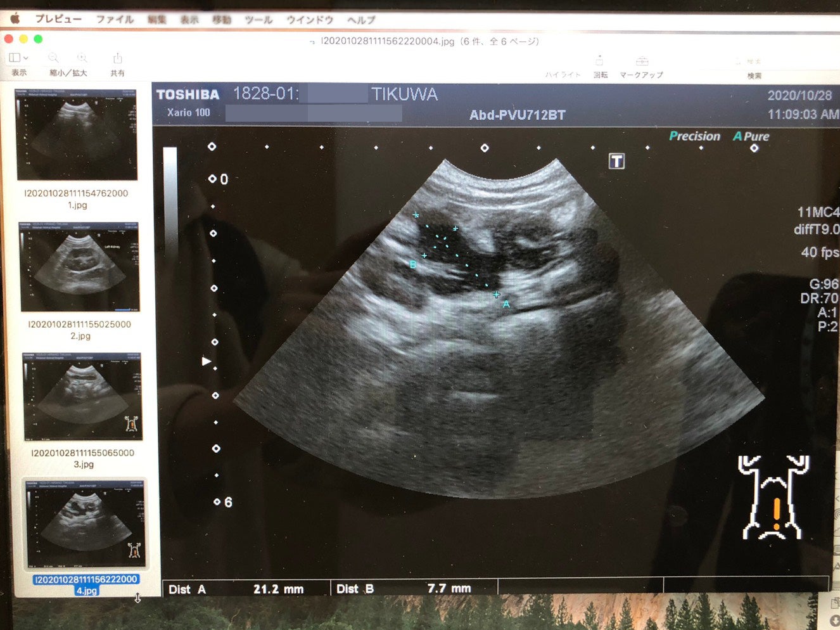Screen dimensions: 840x630
Task: Click the yellow minimize window button
Action: tap(23, 39)
